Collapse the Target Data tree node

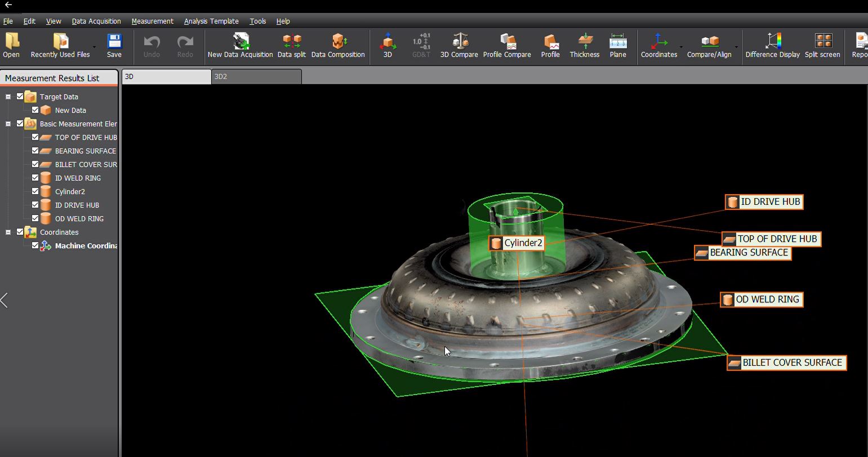click(x=8, y=97)
